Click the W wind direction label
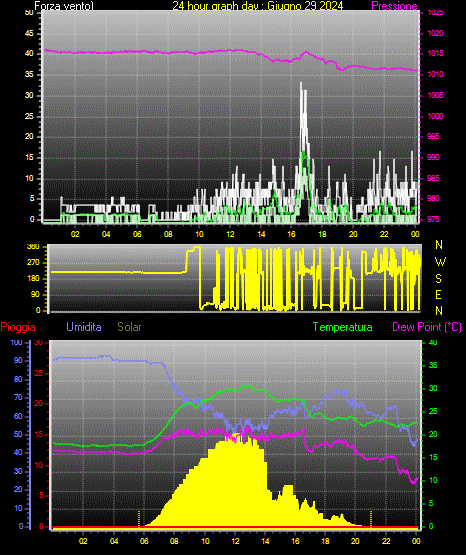Screen dimensions: 466x555 (440, 262)
